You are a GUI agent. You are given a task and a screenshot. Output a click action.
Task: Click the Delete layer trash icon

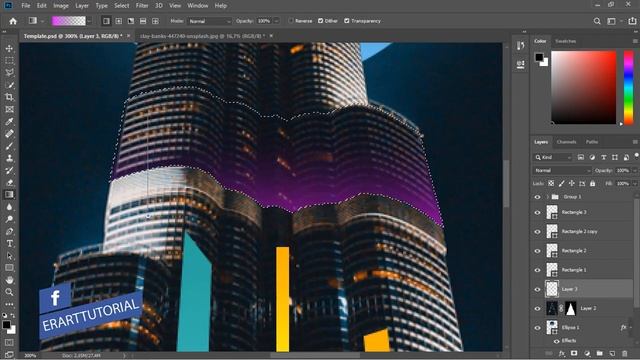[624, 353]
